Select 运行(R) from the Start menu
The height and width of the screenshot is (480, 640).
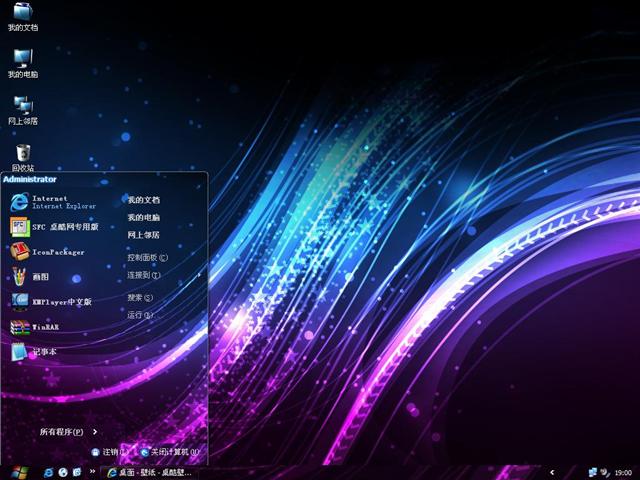coord(140,315)
